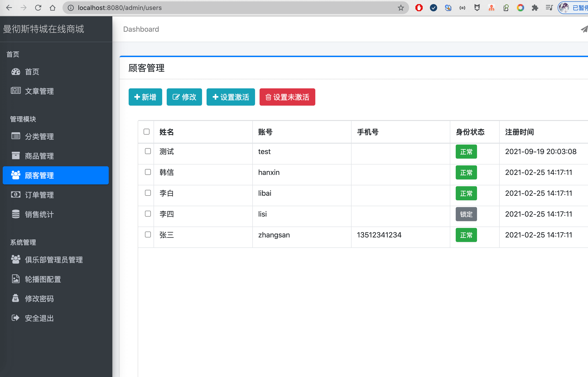The height and width of the screenshot is (377, 588).
Task: Click the browser back arrow
Action: (9, 8)
